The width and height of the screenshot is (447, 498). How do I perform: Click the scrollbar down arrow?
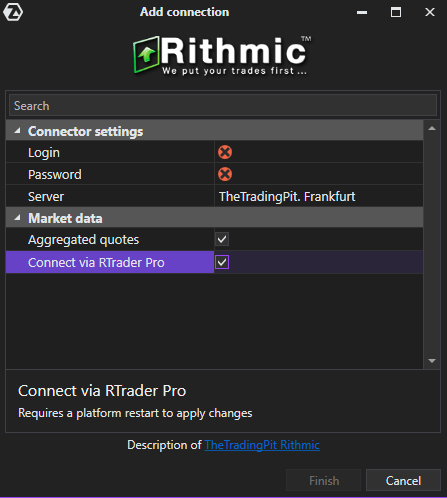[432, 361]
